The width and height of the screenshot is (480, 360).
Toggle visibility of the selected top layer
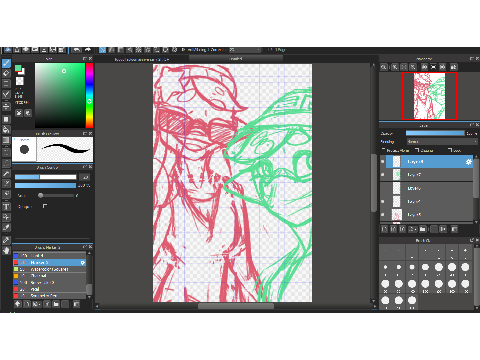click(x=383, y=162)
